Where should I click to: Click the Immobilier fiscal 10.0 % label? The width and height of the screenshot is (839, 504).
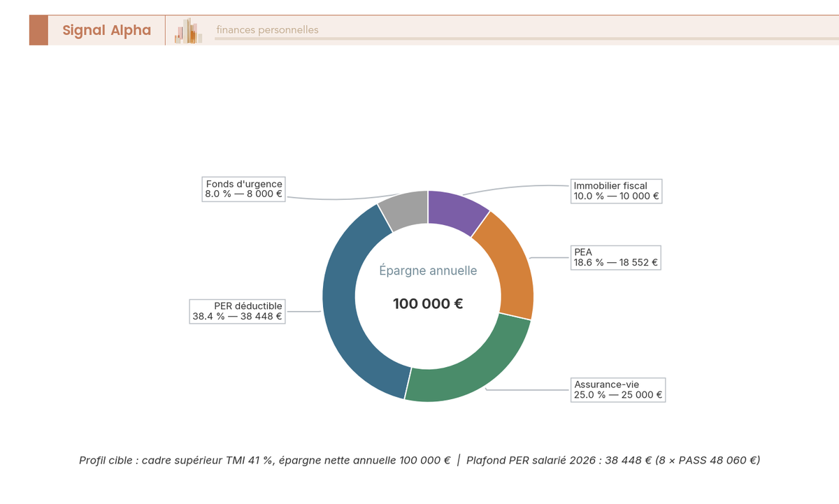616,190
